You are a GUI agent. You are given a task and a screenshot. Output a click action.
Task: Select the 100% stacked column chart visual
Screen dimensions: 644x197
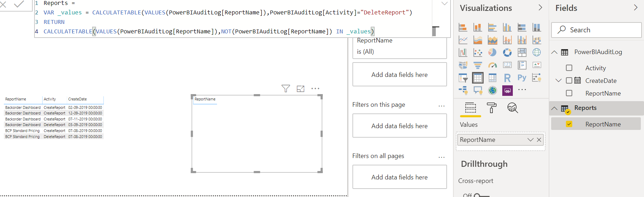click(537, 27)
